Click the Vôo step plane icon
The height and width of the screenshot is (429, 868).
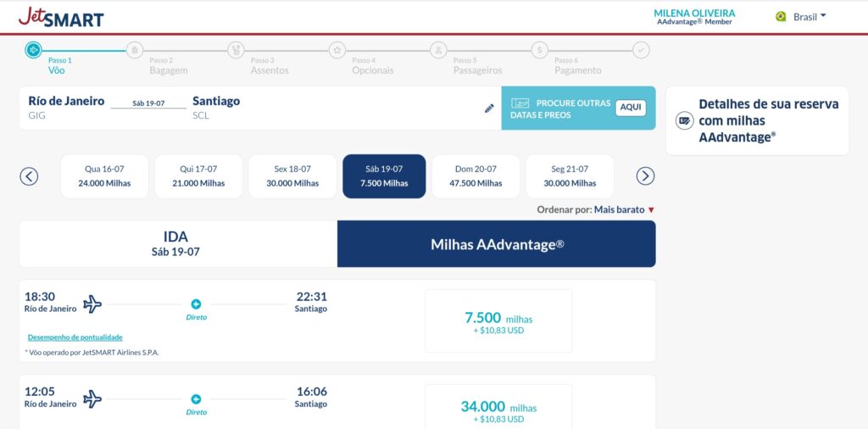33,50
